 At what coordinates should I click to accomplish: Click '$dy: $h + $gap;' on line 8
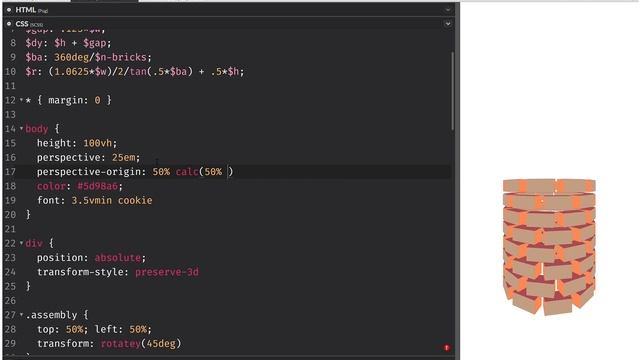(x=68, y=43)
